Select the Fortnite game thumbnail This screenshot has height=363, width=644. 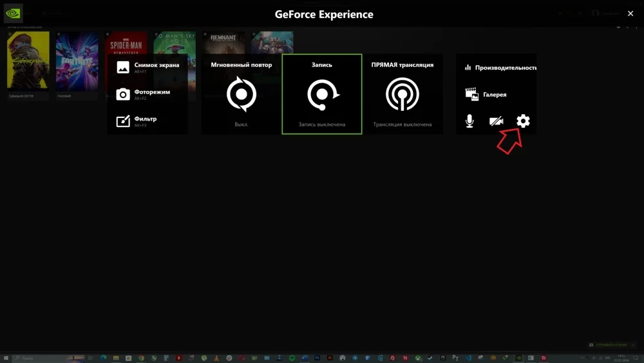click(77, 61)
